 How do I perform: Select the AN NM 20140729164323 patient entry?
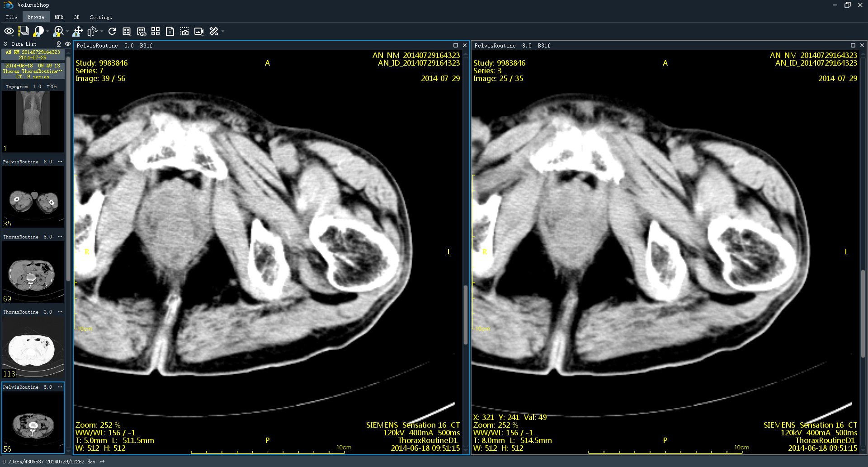tap(33, 55)
